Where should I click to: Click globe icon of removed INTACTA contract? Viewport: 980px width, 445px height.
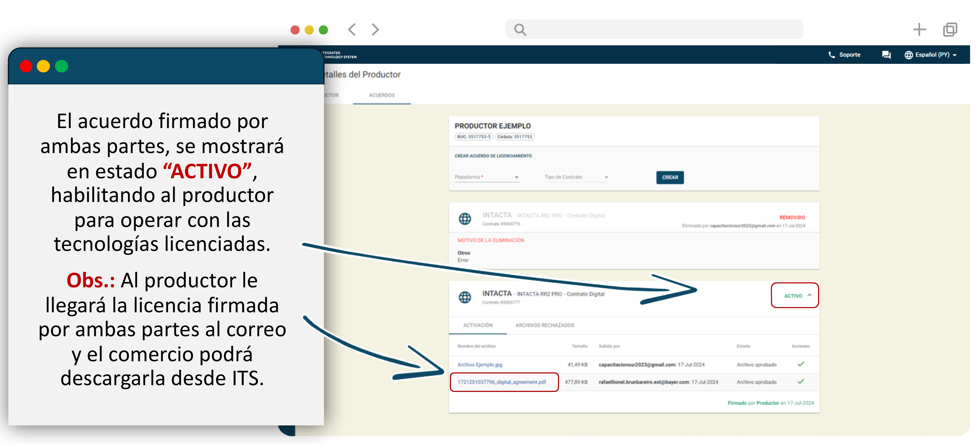464,219
